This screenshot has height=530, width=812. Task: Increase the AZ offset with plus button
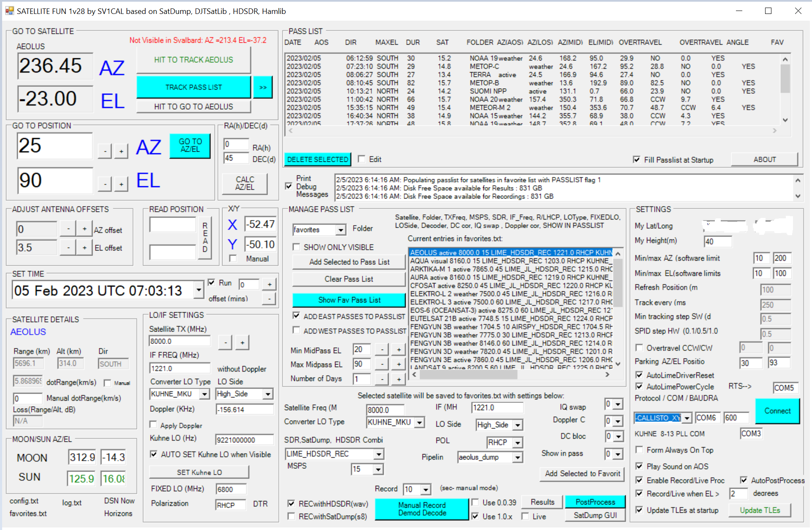tap(84, 229)
